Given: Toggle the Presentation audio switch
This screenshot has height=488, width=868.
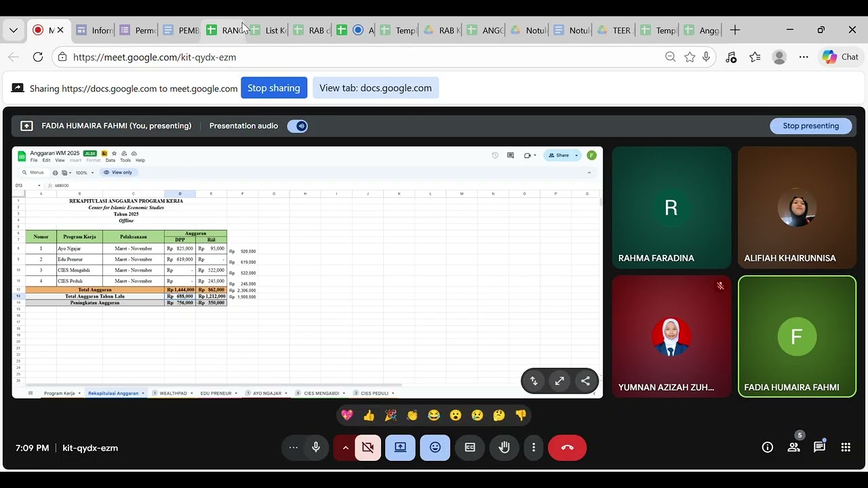Looking at the screenshot, I should click(x=298, y=126).
